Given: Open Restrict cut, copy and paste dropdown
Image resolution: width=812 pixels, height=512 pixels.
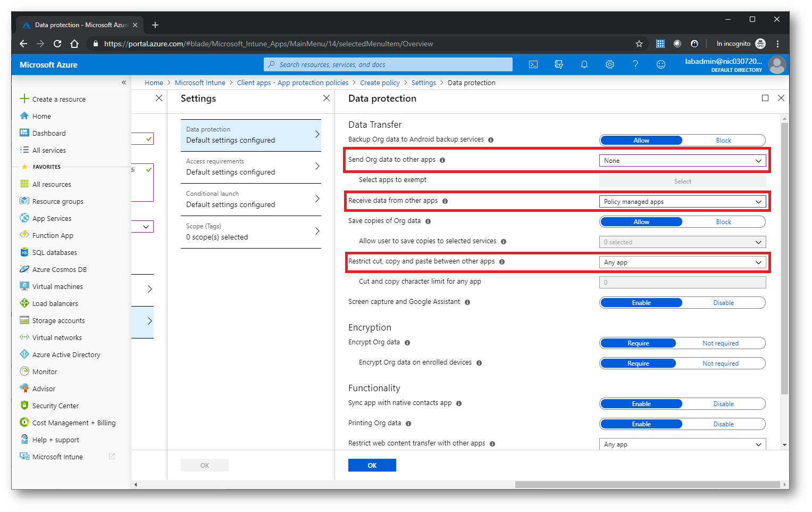Looking at the screenshot, I should (x=683, y=262).
